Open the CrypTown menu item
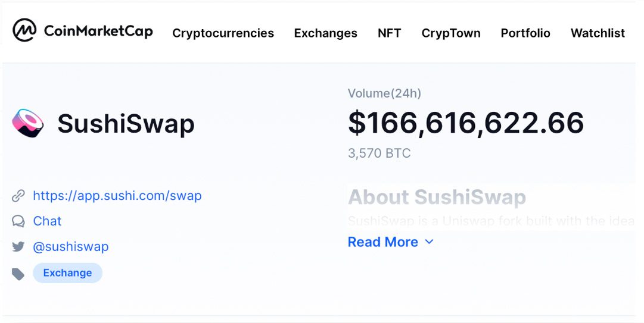644x323 pixels. [450, 33]
